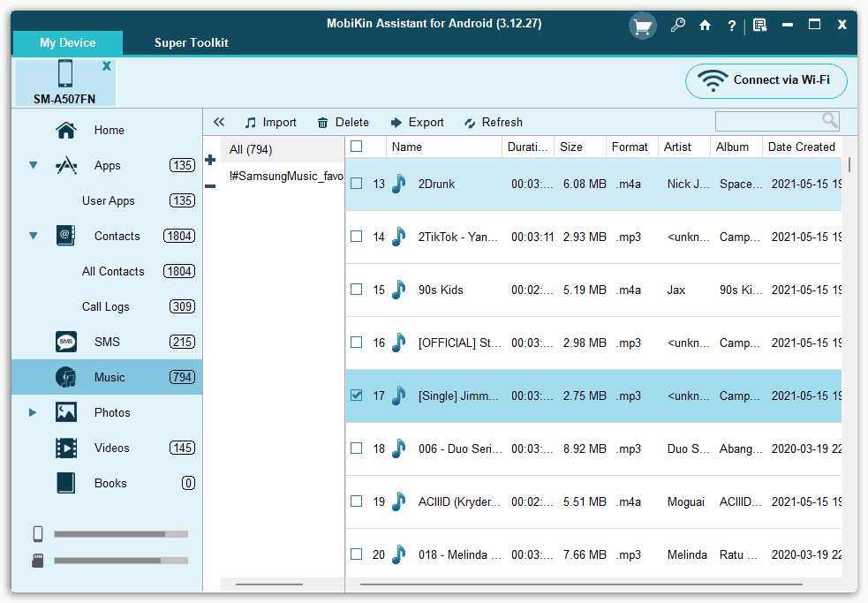The height and width of the screenshot is (603, 868).
Task: Click the SD card storage usage bar
Action: coord(121,561)
